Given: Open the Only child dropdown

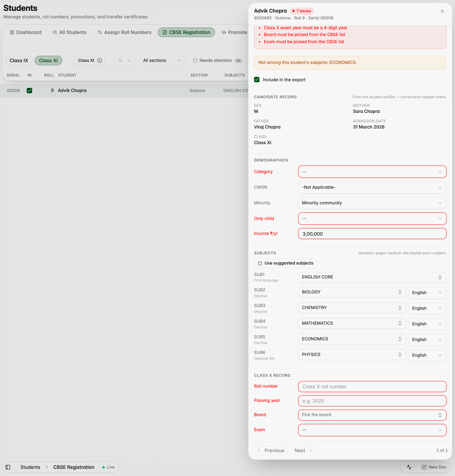Looking at the screenshot, I should click(x=372, y=219).
